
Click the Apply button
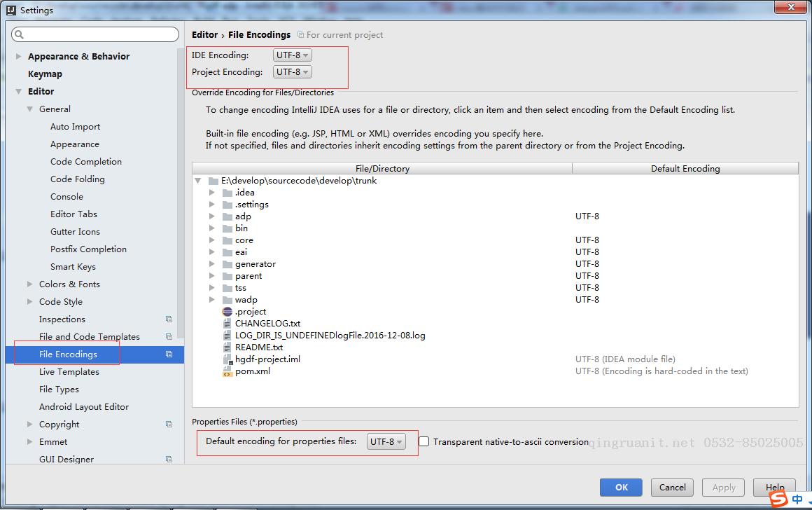[x=723, y=487]
